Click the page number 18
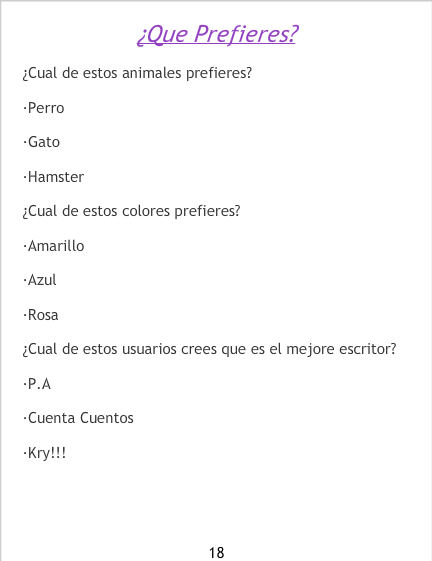The image size is (432, 561). coord(217,553)
